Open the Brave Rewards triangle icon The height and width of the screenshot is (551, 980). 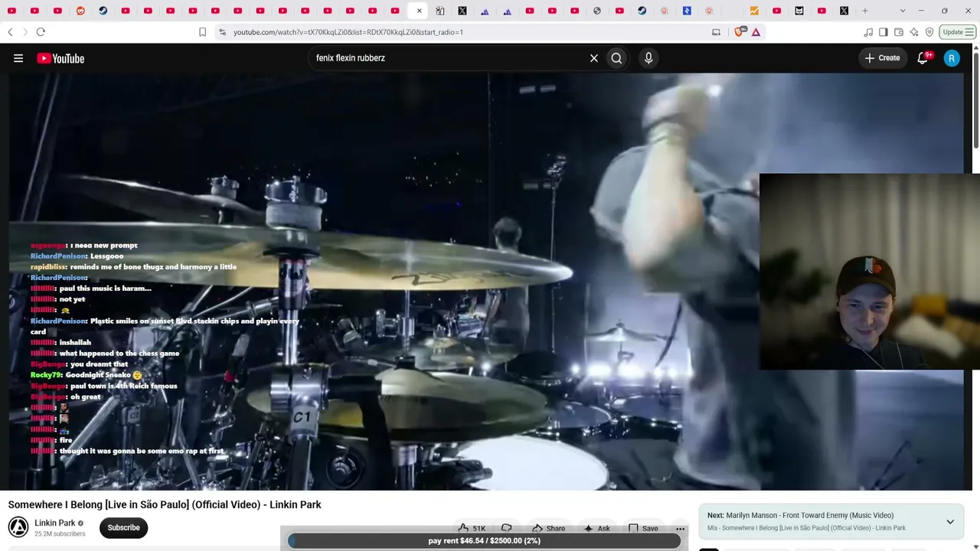click(756, 32)
